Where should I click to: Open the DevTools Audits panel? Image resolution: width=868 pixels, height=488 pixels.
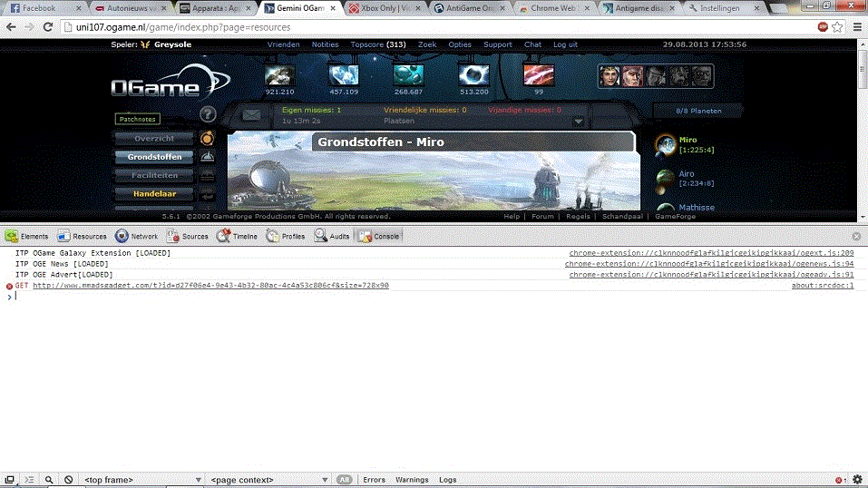point(332,236)
